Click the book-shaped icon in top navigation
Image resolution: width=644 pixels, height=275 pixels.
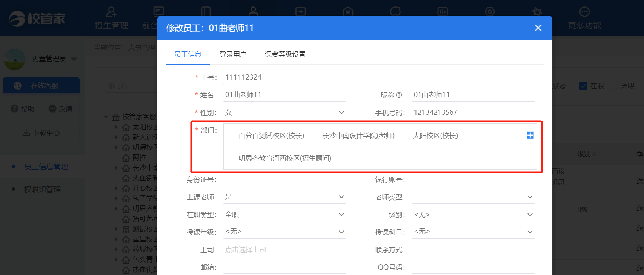[x=206, y=12]
